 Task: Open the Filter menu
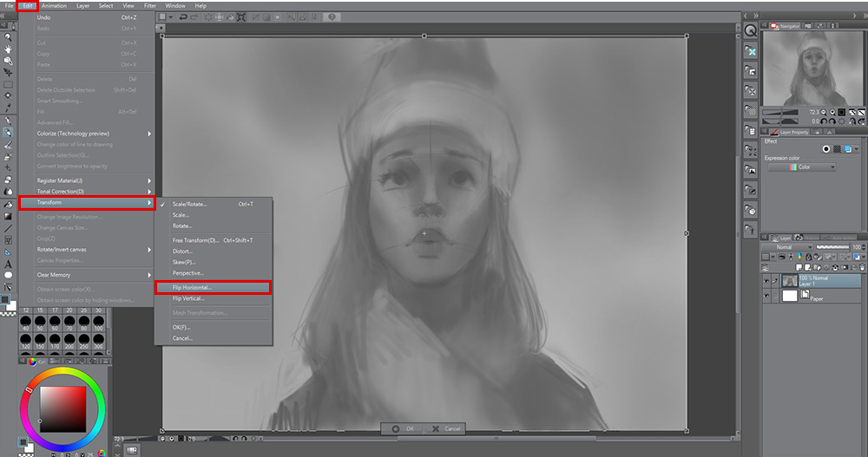coord(150,5)
